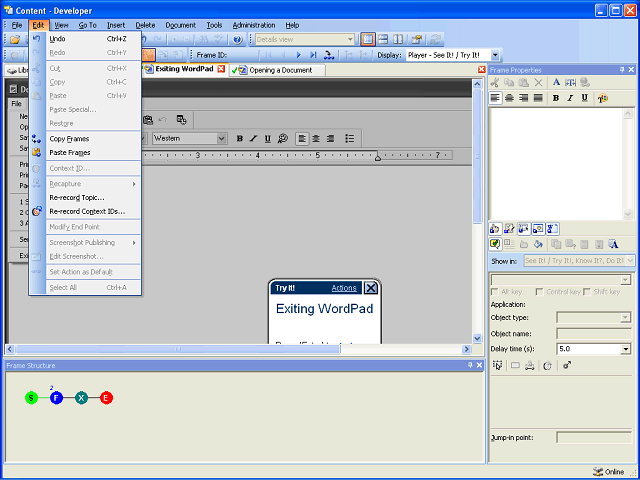Click the Help question mark toolbar icon
The height and width of the screenshot is (480, 640).
[x=237, y=39]
